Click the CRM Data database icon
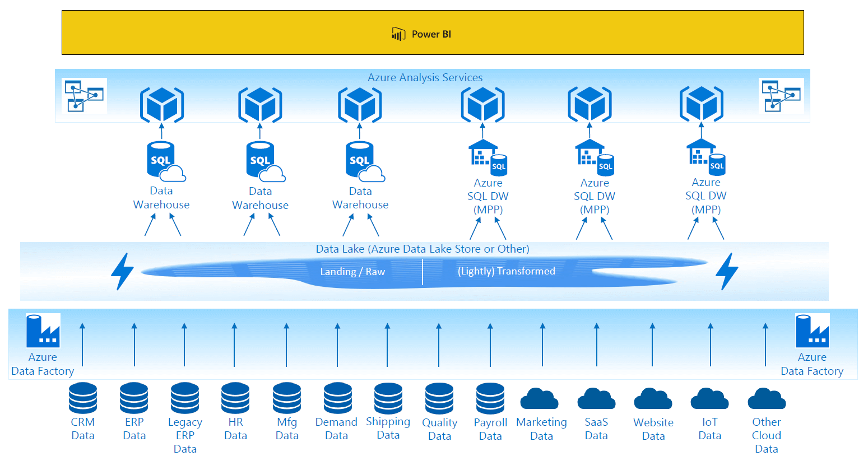 click(83, 398)
